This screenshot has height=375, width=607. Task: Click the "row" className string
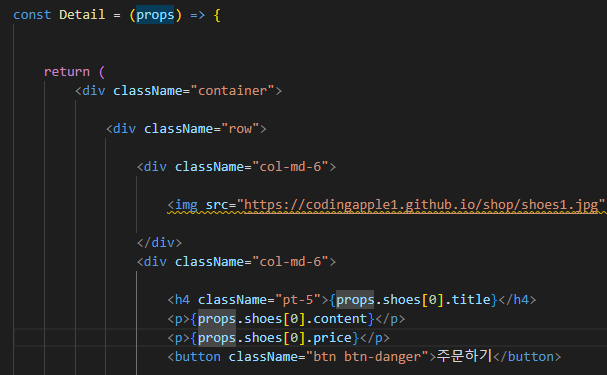pos(240,129)
